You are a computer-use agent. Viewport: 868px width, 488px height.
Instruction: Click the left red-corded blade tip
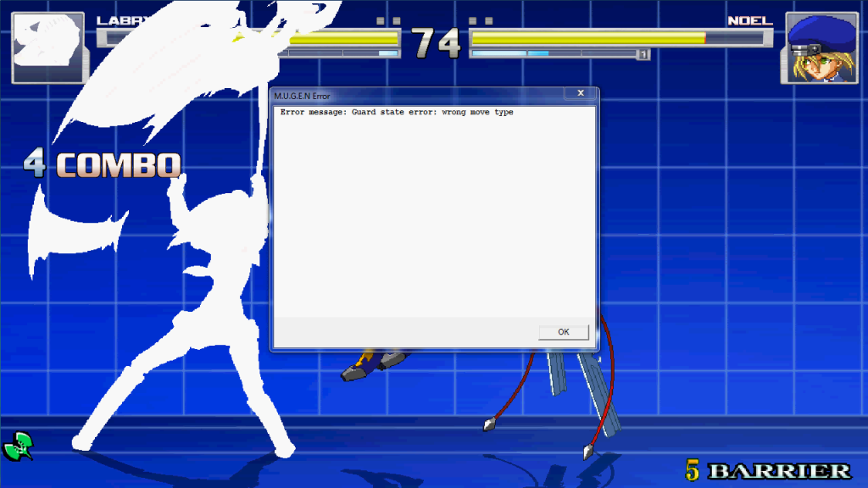pos(489,424)
